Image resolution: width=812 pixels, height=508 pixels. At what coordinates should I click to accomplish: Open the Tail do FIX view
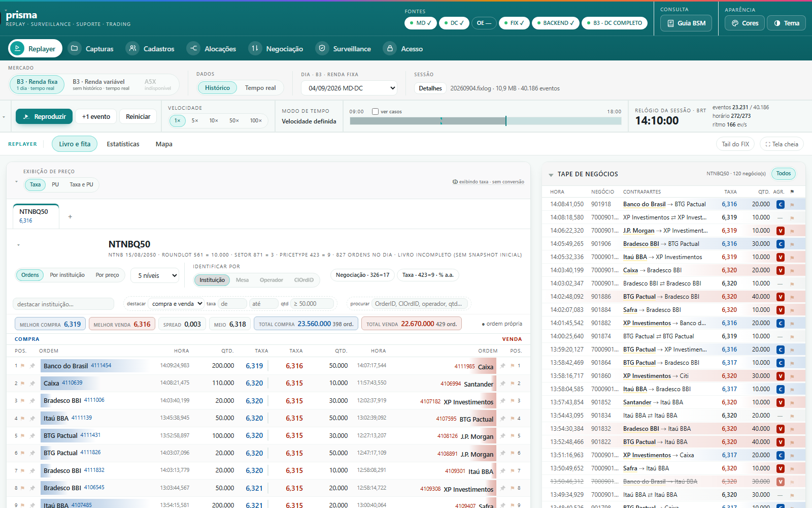735,144
